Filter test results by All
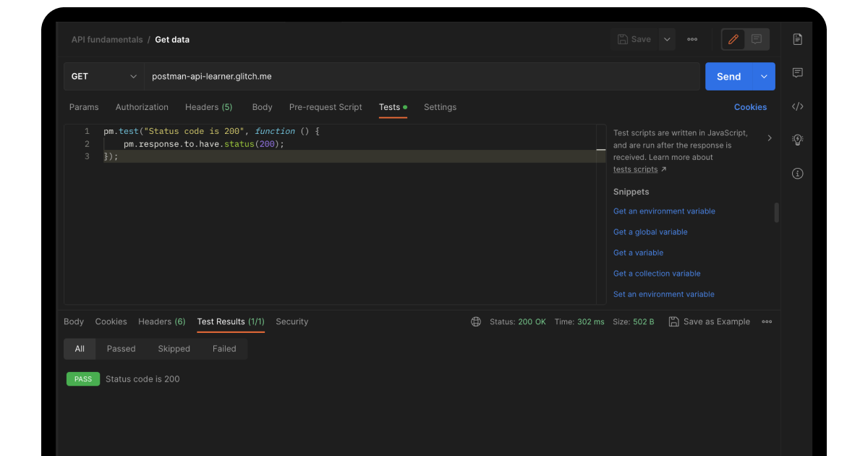 tap(80, 349)
